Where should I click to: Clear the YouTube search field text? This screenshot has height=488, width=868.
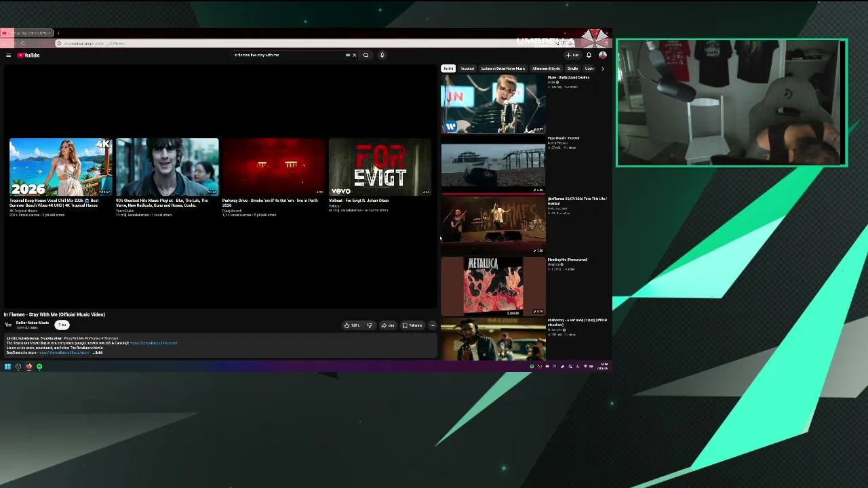pos(354,56)
